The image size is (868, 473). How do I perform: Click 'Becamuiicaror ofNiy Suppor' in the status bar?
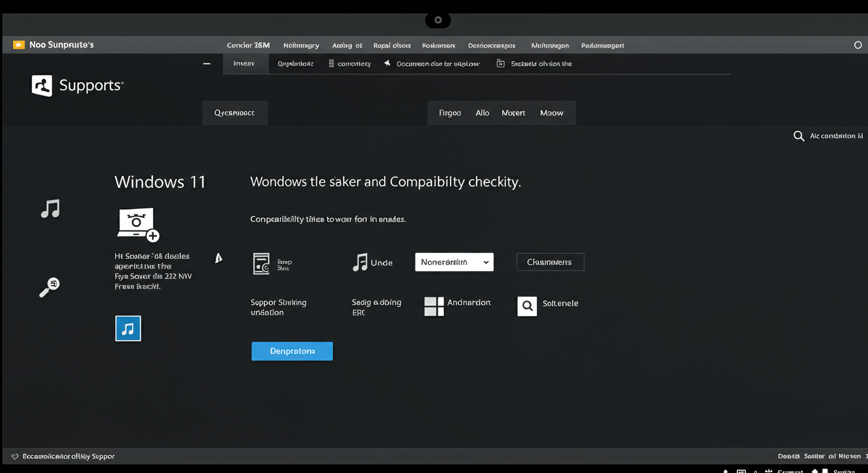click(68, 456)
